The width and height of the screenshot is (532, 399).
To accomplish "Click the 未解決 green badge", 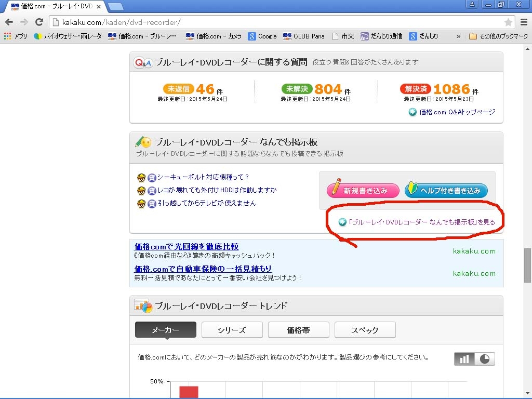I will tap(297, 89).
